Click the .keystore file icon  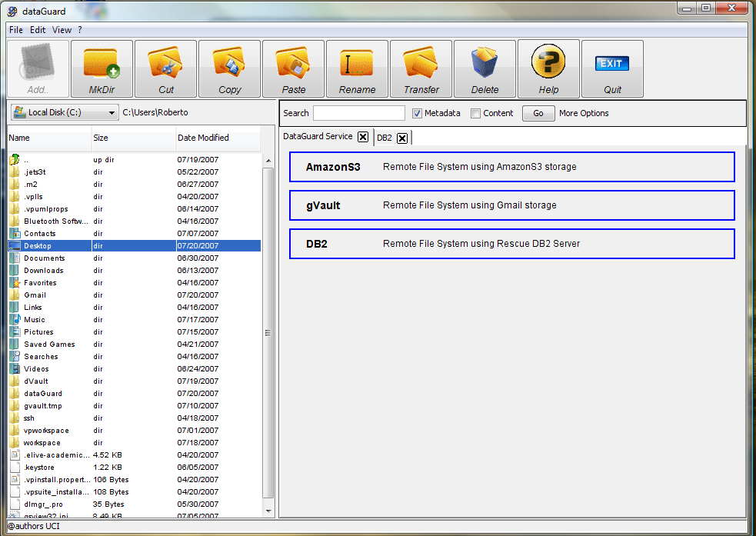tap(15, 467)
